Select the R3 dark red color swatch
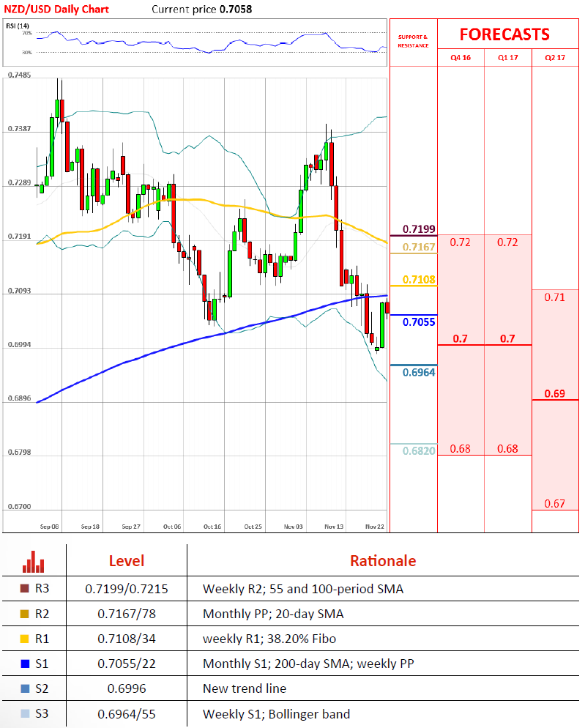Viewport: 585px width, 728px height. click(25, 589)
